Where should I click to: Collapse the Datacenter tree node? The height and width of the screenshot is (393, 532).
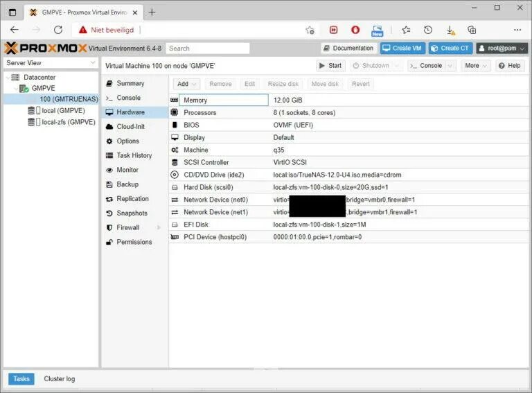point(8,78)
